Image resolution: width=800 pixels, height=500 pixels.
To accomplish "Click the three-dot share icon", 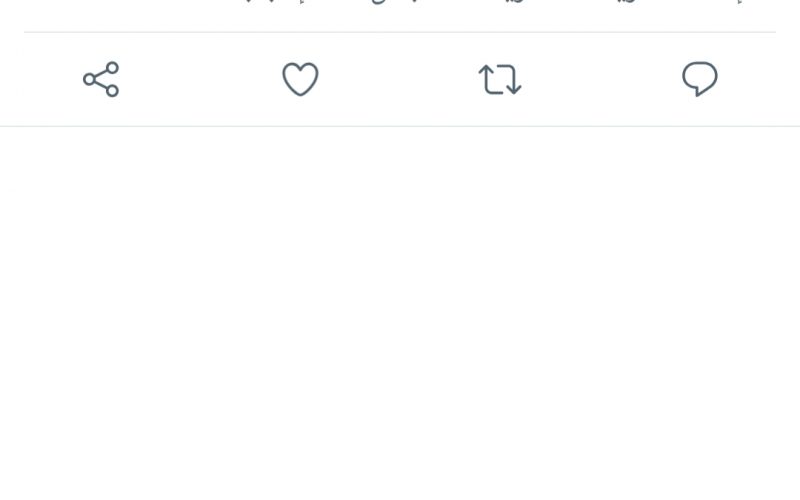I will 101,79.
